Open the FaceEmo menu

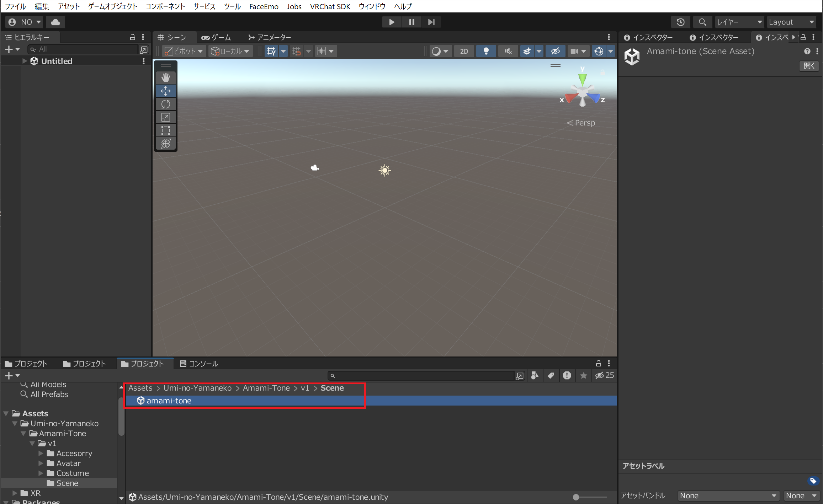coord(264,6)
